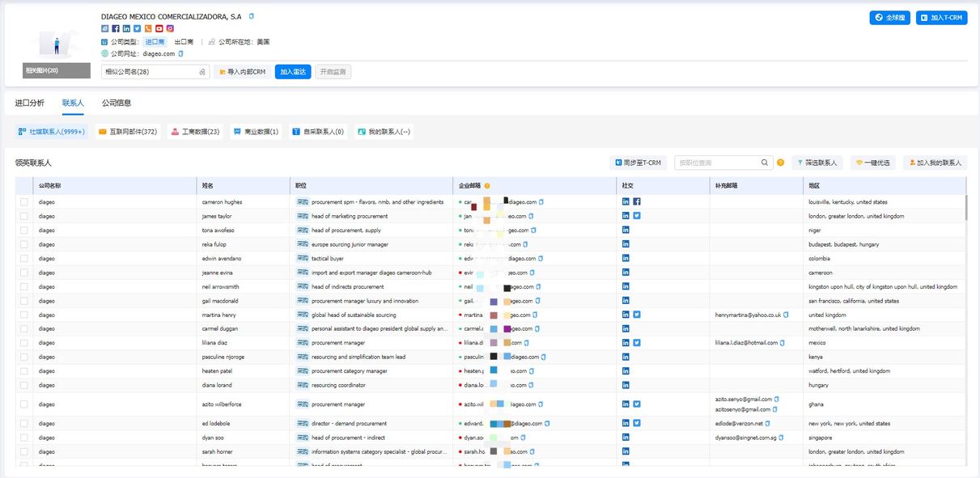
Task: Copy the email edlode@verizon.net
Action: click(x=770, y=424)
